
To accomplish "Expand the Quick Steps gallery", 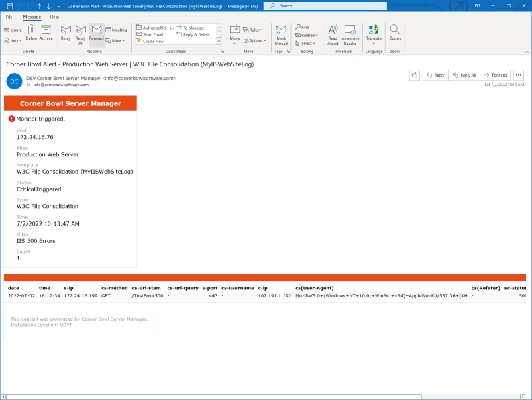I will click(219, 41).
